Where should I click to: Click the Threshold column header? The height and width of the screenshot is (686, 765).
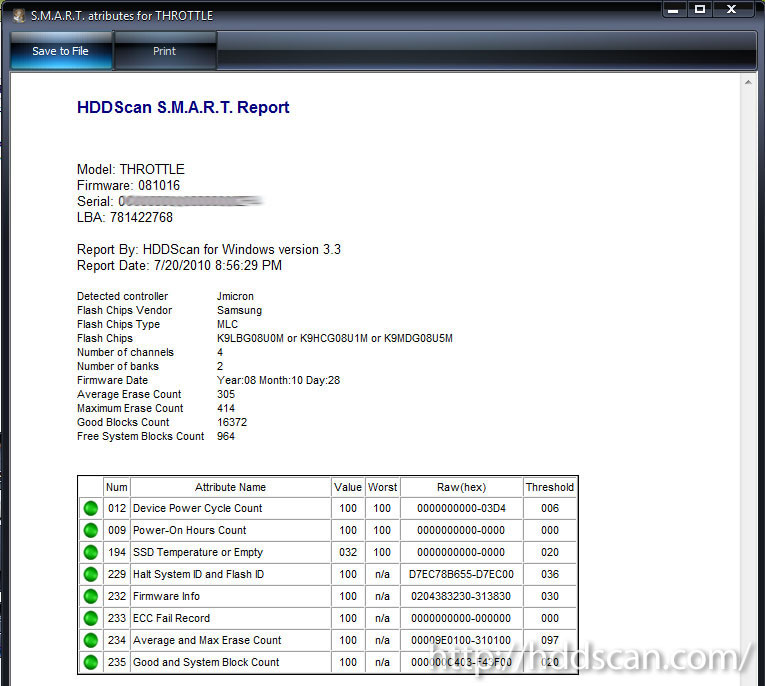[x=550, y=487]
